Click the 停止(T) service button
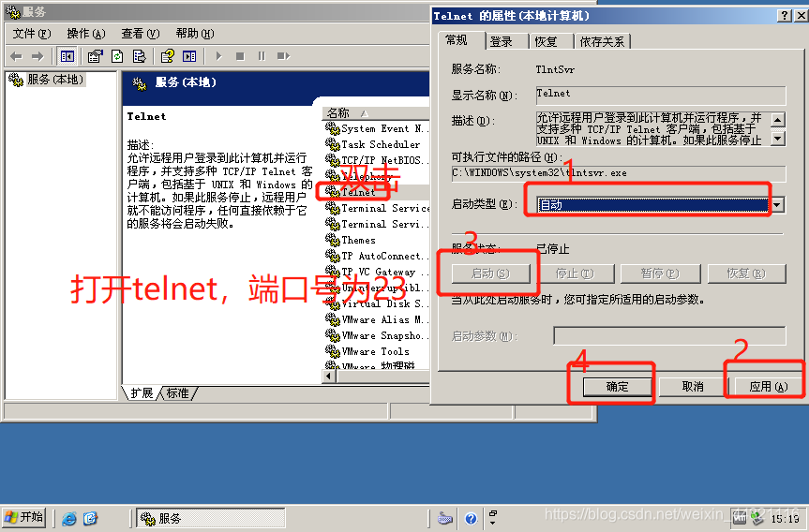809x532 pixels. (575, 273)
